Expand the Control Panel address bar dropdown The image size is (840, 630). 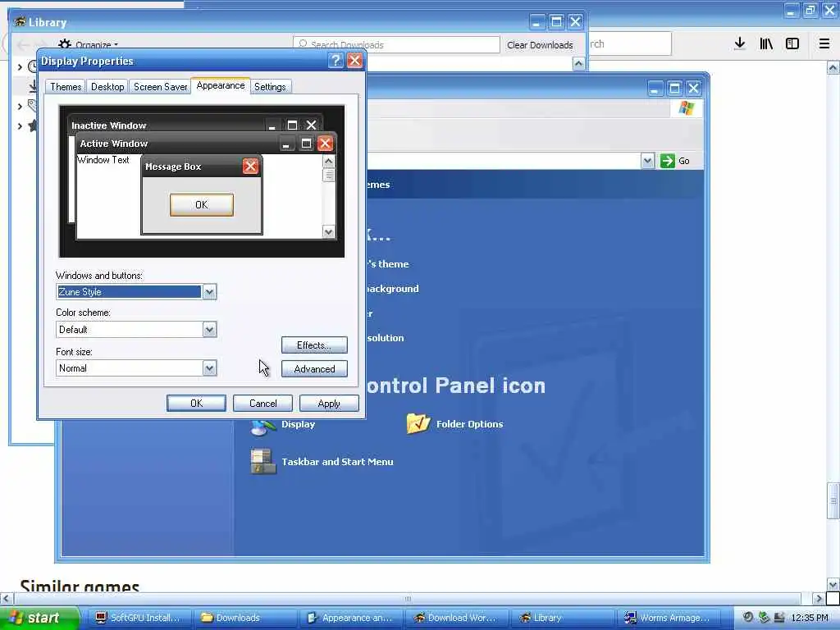pyautogui.click(x=647, y=161)
